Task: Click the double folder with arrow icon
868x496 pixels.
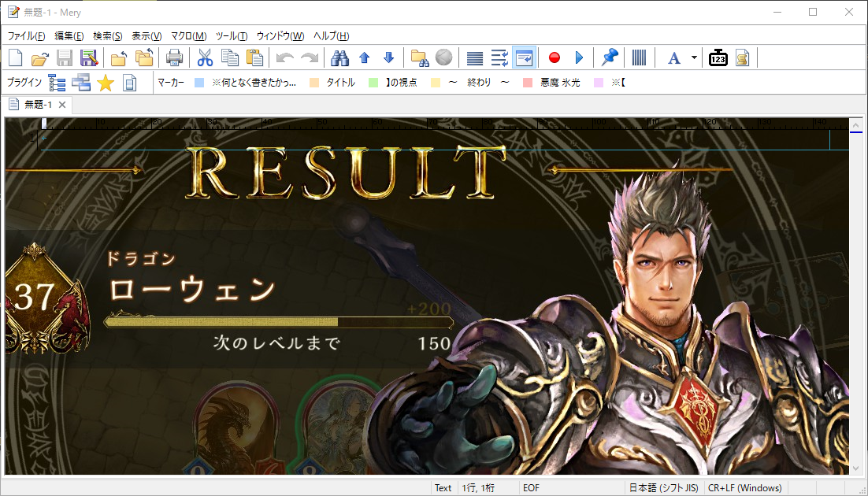Action: (144, 57)
